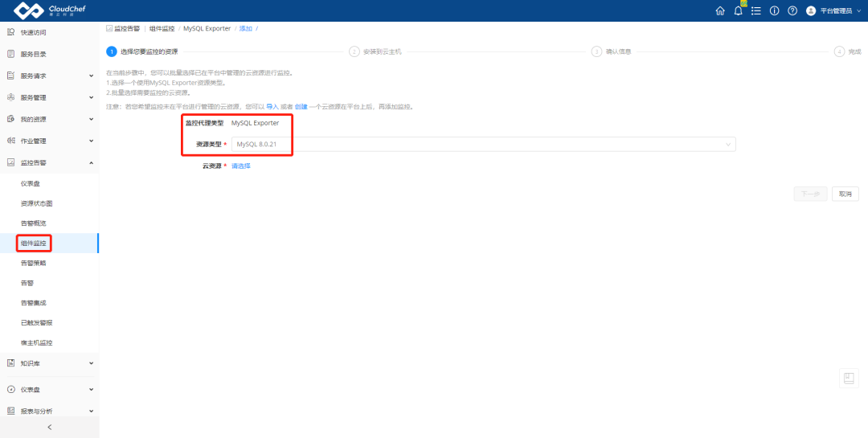Open the notifications bell
Screen dimensions: 868x438
(x=738, y=10)
